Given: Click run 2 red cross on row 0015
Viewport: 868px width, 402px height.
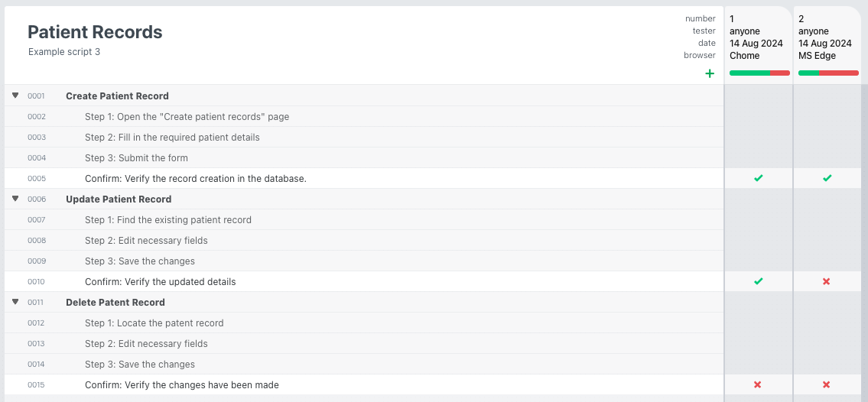Looking at the screenshot, I should tap(827, 384).
